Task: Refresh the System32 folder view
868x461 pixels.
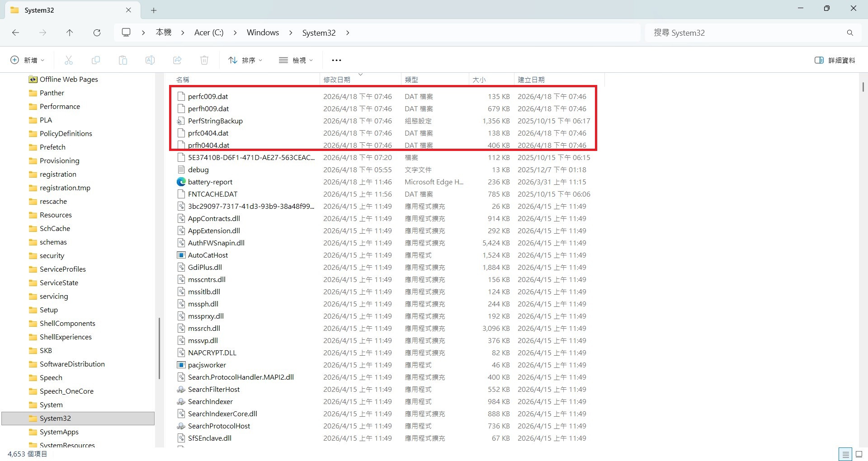Action: coord(97,33)
